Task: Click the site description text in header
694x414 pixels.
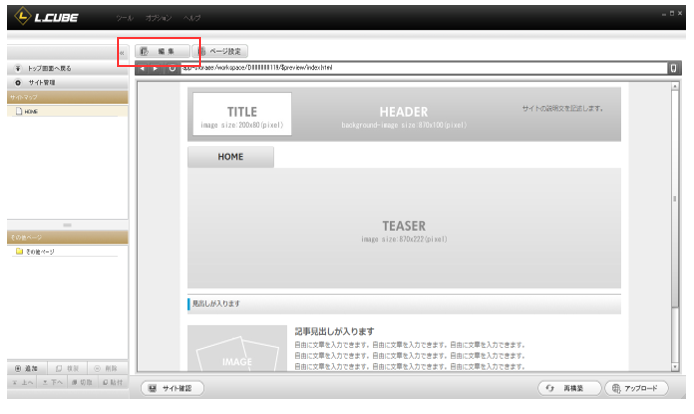Action: click(x=563, y=108)
